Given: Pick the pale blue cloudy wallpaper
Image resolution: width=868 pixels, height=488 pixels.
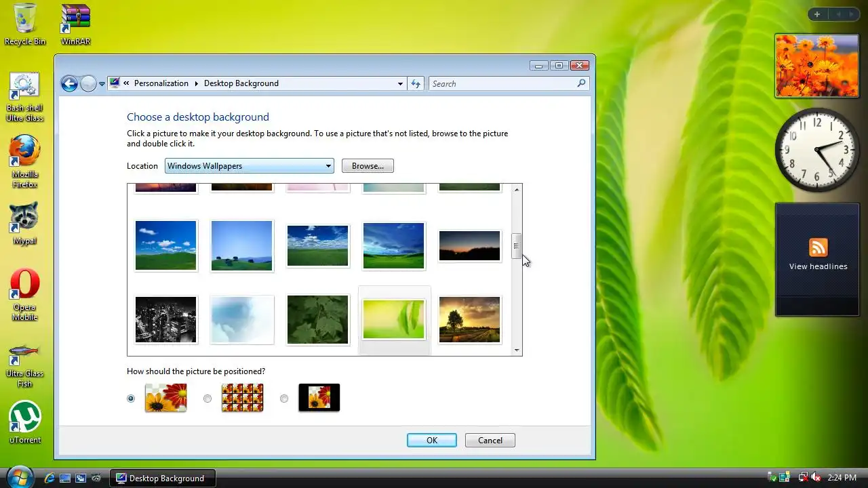Looking at the screenshot, I should 242,319.
